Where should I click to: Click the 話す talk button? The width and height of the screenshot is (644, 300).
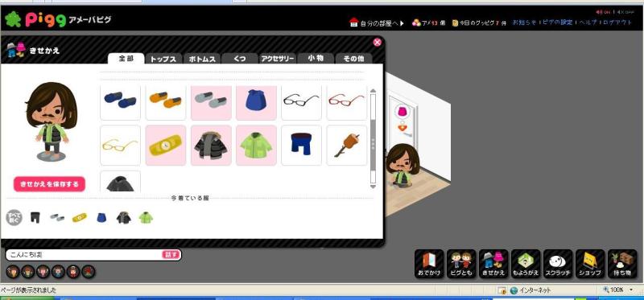(171, 255)
